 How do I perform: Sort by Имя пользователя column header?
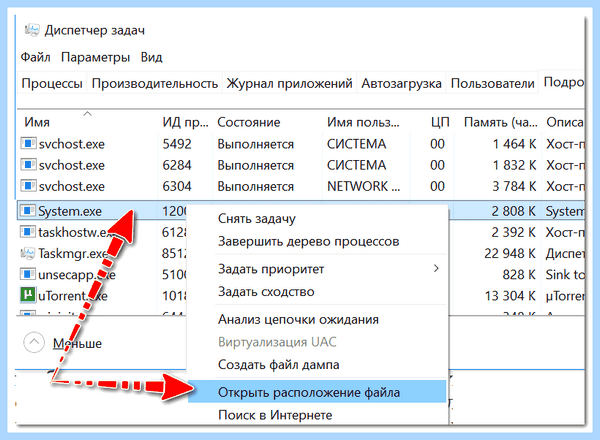363,122
